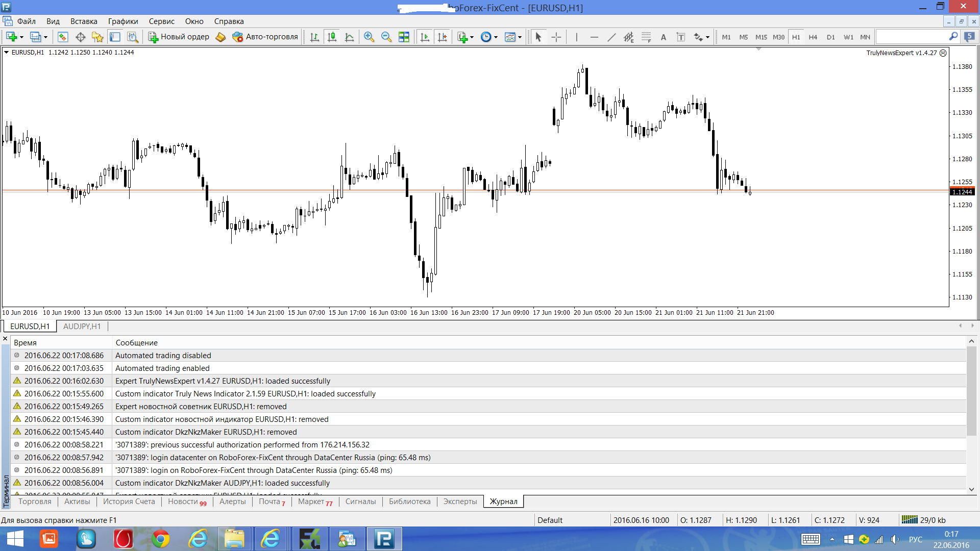The height and width of the screenshot is (551, 980).
Task: Switch chart timeframe to W1
Action: pyautogui.click(x=848, y=37)
